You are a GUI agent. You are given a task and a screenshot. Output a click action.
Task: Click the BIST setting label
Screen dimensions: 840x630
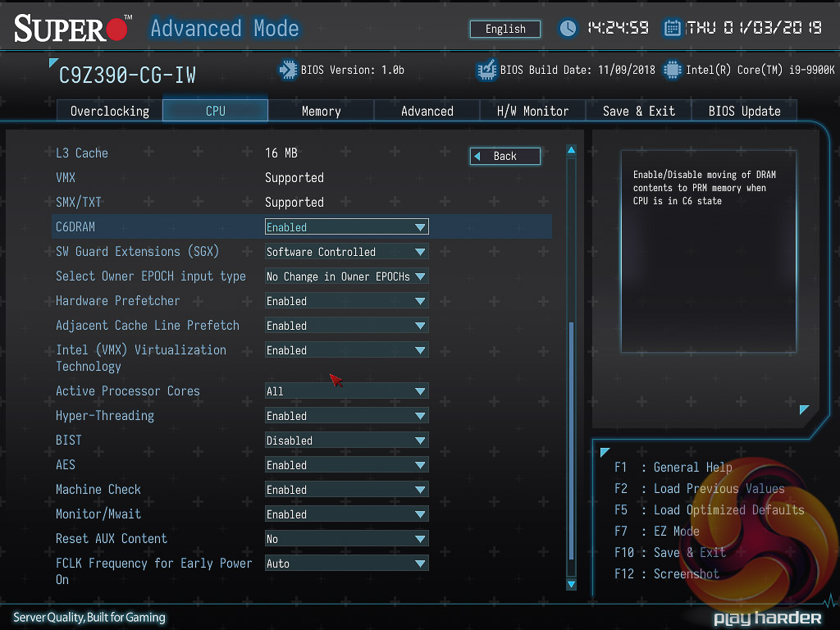point(69,441)
